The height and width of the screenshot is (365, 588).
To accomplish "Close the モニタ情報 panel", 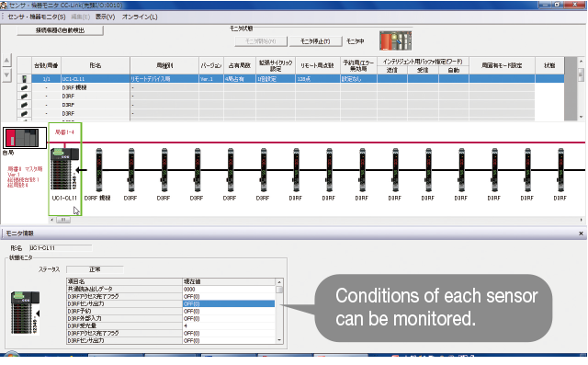I will [x=581, y=234].
